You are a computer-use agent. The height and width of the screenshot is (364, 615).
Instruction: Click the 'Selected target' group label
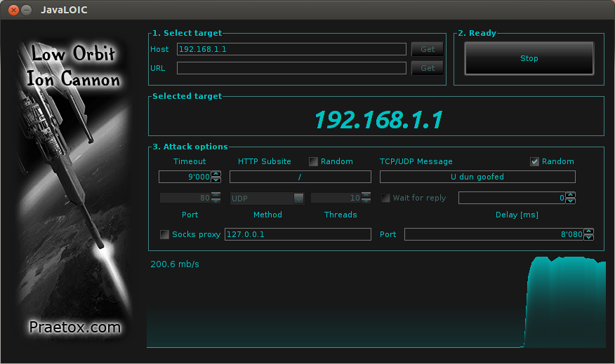(x=187, y=96)
